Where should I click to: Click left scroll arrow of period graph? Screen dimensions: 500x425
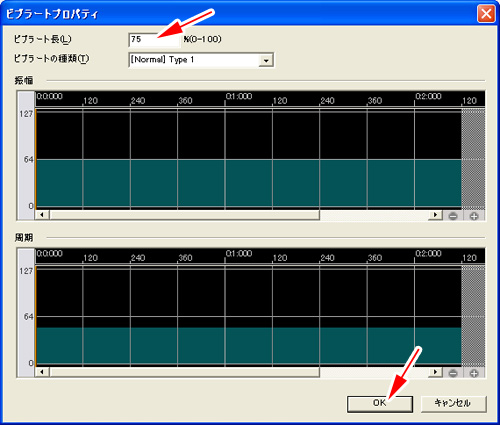point(42,372)
